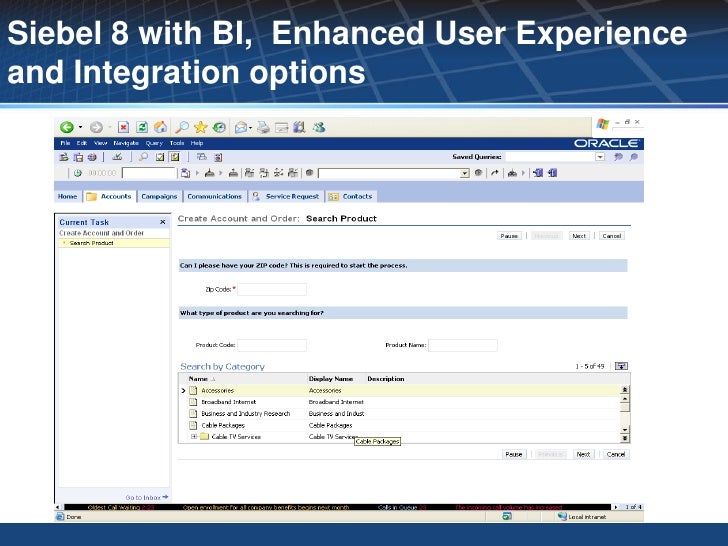Click the Product Code input field

[272, 345]
